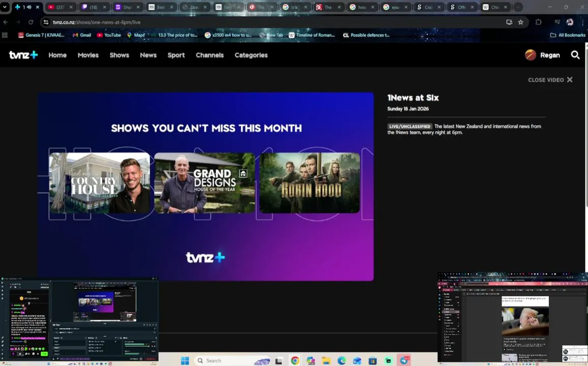Image resolution: width=588 pixels, height=366 pixels.
Task: Bookmark this page using the star icon
Action: pos(520,22)
